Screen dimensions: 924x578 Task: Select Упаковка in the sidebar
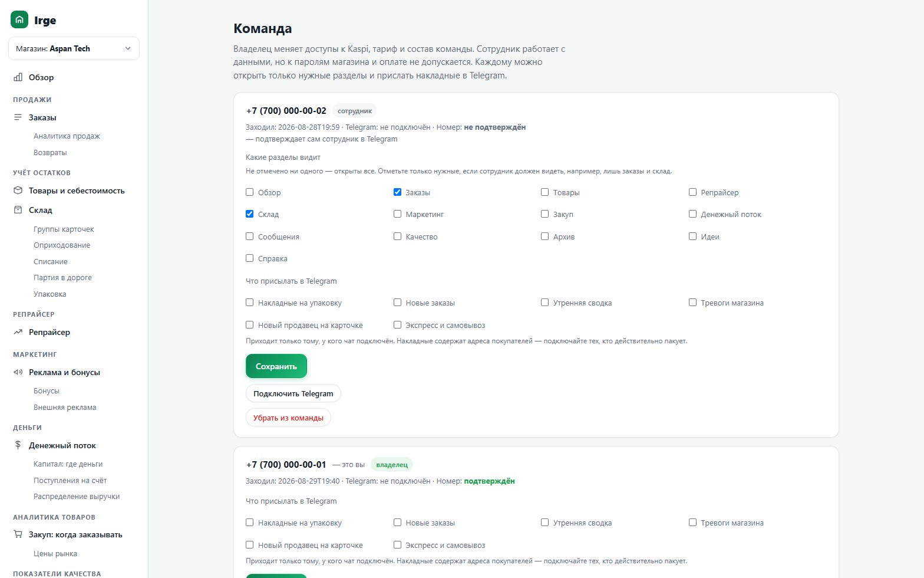pyautogui.click(x=50, y=294)
